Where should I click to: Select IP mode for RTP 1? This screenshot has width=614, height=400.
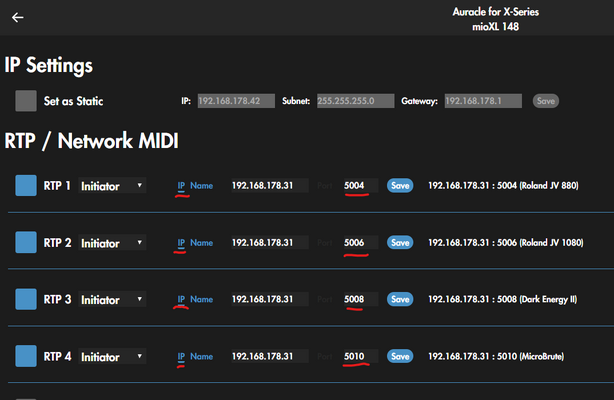coord(181,186)
